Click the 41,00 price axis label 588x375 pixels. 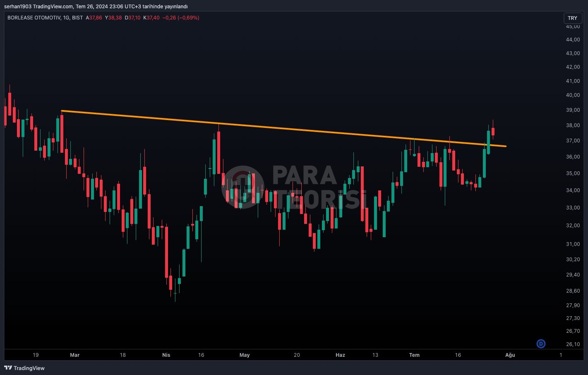click(x=573, y=81)
